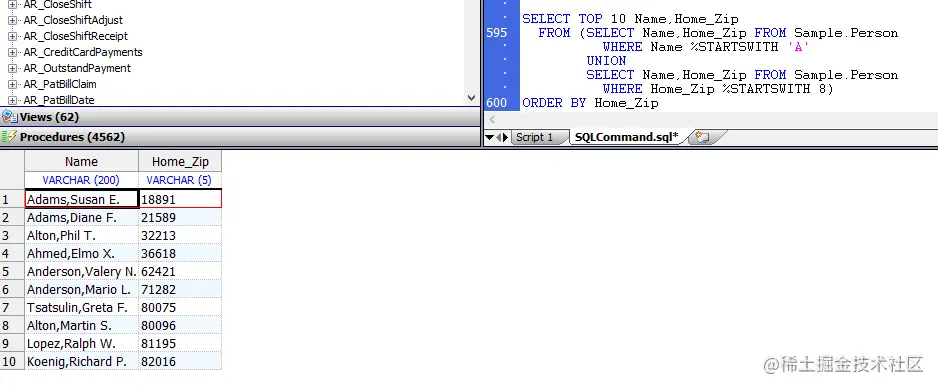The image size is (938, 389).
Task: Click the Views panel icon
Action: 10,117
